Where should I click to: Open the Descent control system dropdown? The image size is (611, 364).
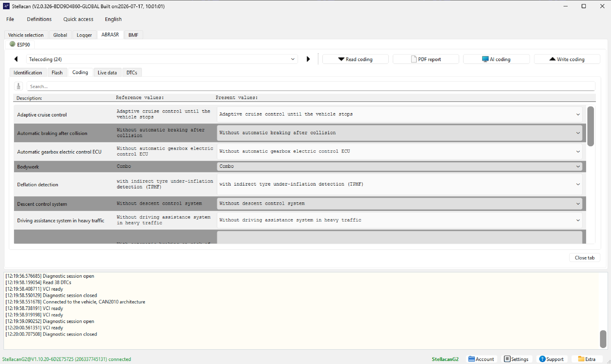pos(400,204)
